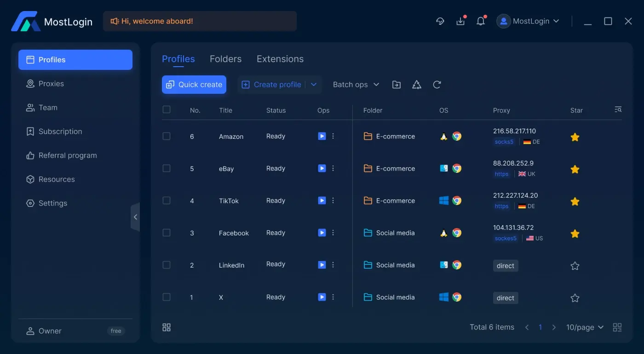Select all profiles with header checkbox
Viewport: 644px width, 354px height.
click(x=167, y=109)
